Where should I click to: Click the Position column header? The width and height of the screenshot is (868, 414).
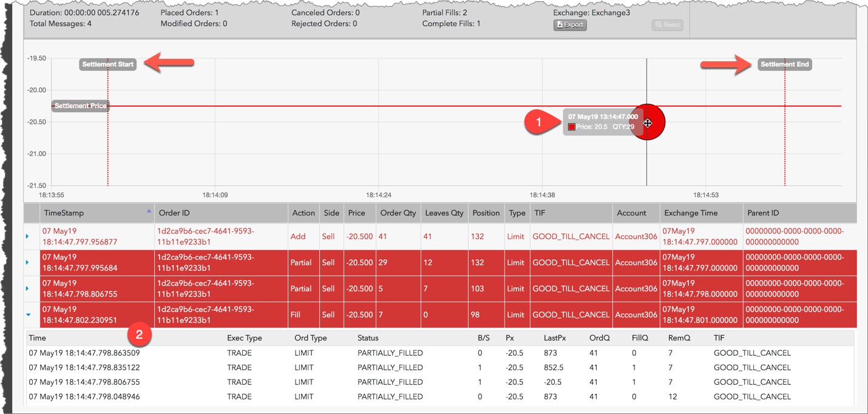pos(486,213)
